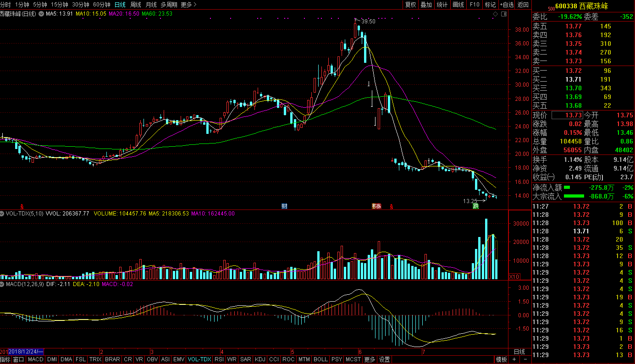Click the diamond icon above the price chart
The width and height of the screenshot is (635, 364).
(x=495, y=14)
